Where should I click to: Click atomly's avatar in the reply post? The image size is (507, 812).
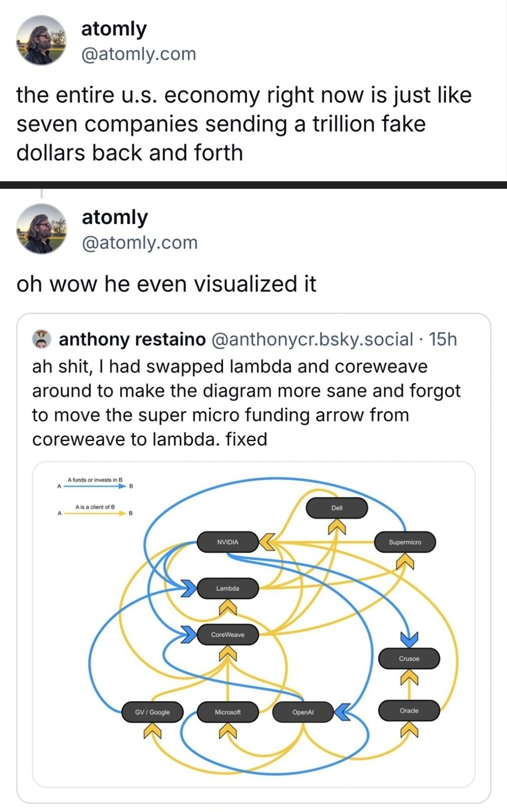(x=42, y=229)
